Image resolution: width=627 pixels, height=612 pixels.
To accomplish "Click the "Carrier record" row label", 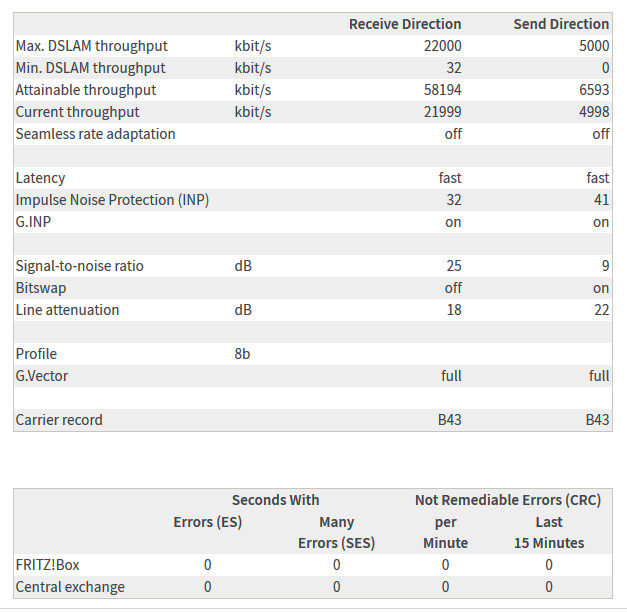I will click(x=59, y=420).
